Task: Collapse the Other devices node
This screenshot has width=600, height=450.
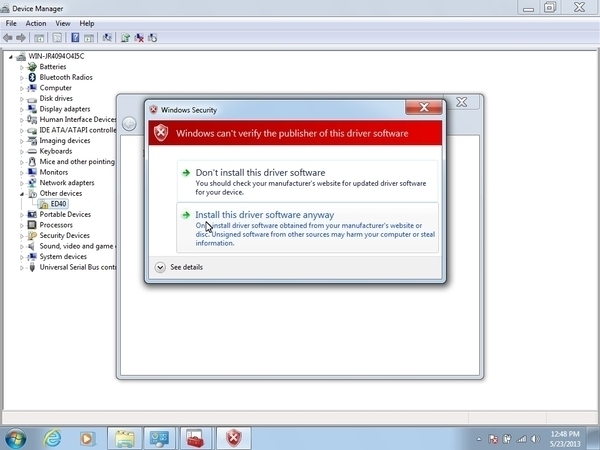Action: point(22,193)
